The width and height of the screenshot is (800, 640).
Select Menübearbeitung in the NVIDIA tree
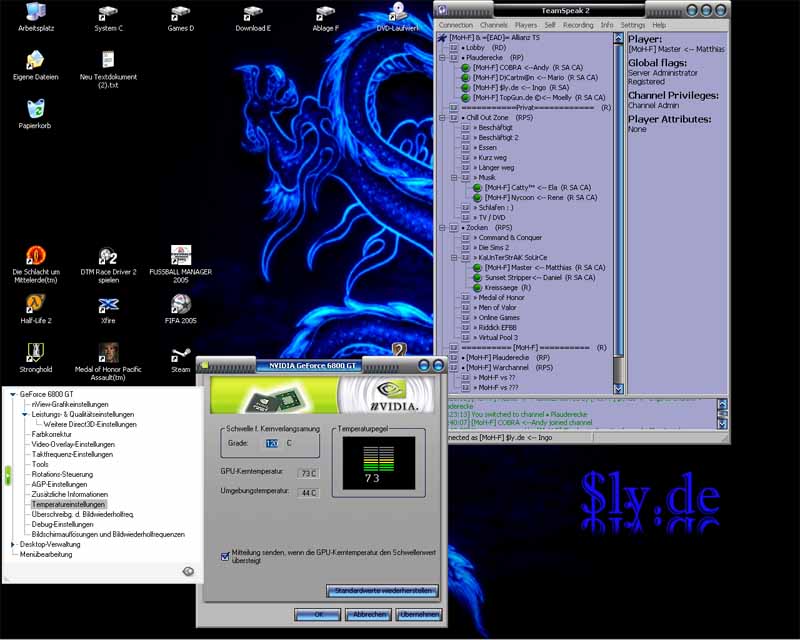tap(46, 554)
